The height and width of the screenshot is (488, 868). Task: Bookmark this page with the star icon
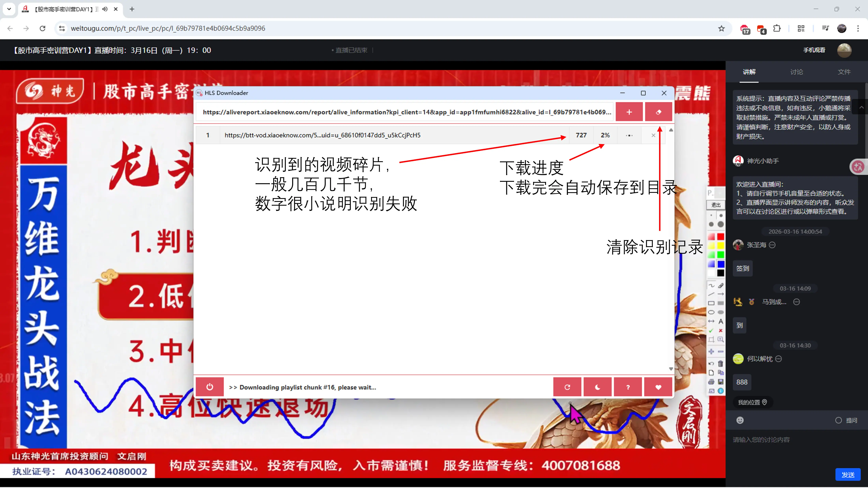click(x=721, y=29)
